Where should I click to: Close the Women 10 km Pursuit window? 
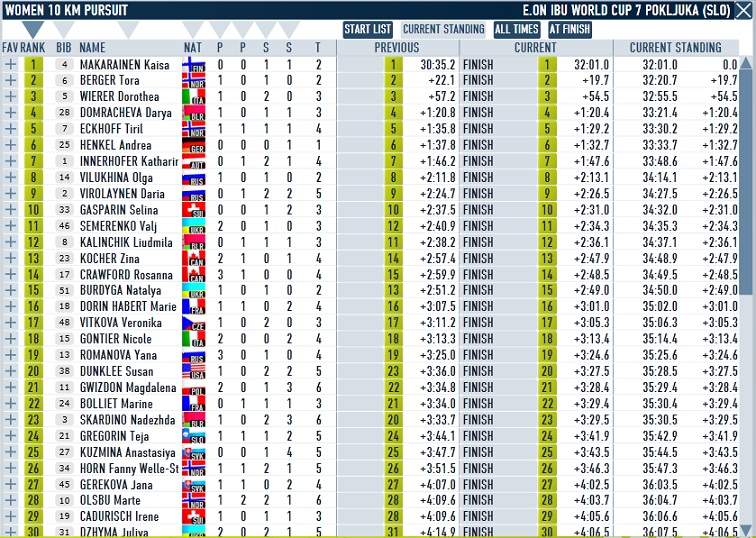[743, 10]
